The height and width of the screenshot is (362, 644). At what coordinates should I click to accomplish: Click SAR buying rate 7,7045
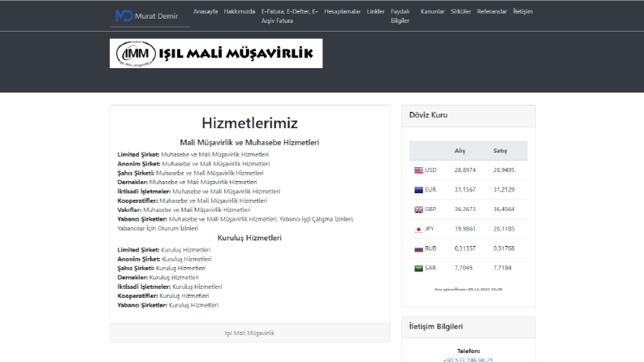463,268
